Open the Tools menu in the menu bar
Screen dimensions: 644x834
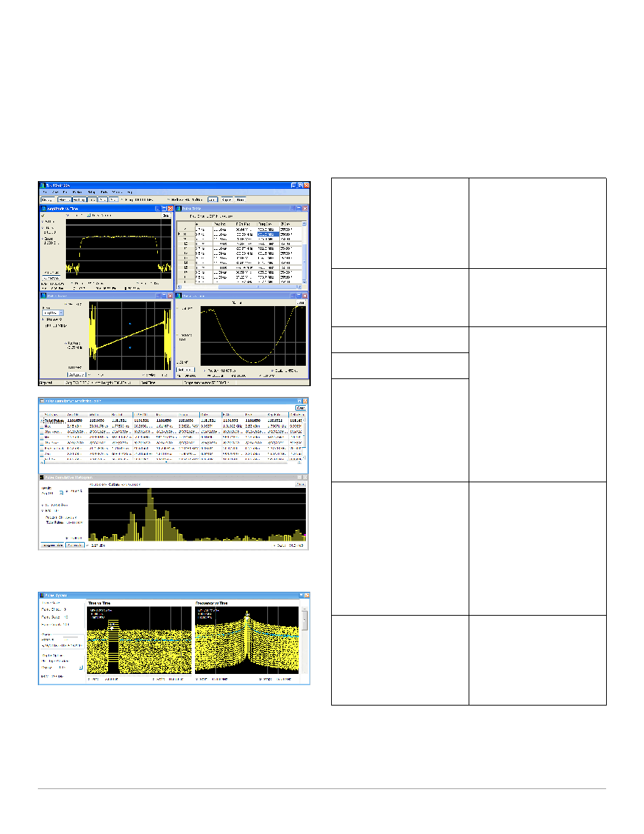[x=104, y=192]
